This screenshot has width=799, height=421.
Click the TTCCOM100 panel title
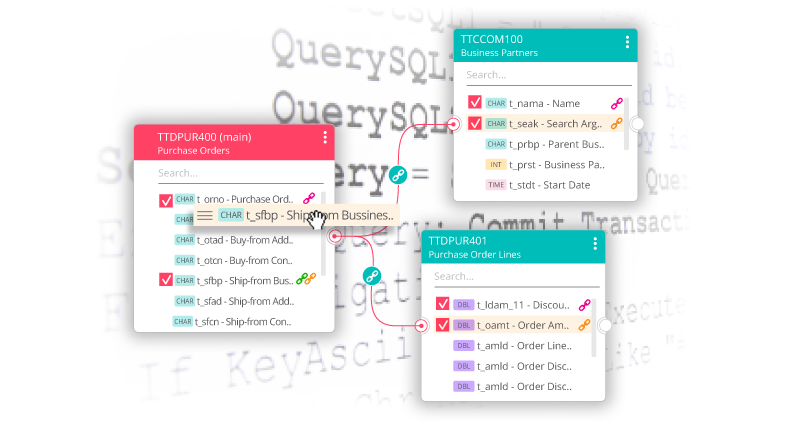coord(491,39)
